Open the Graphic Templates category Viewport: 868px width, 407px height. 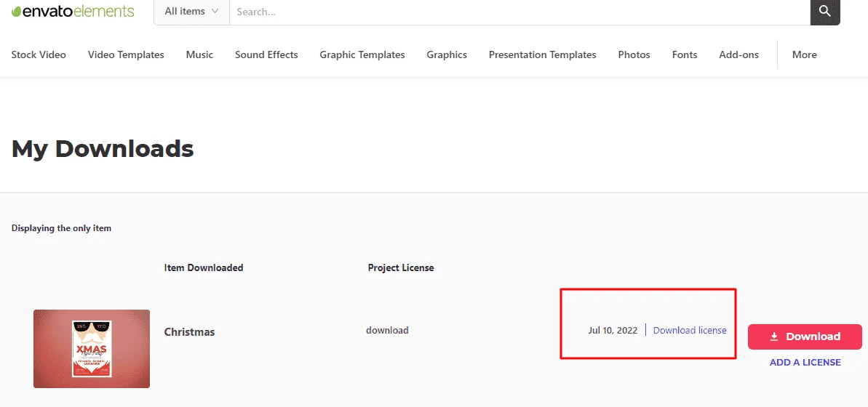tap(362, 55)
